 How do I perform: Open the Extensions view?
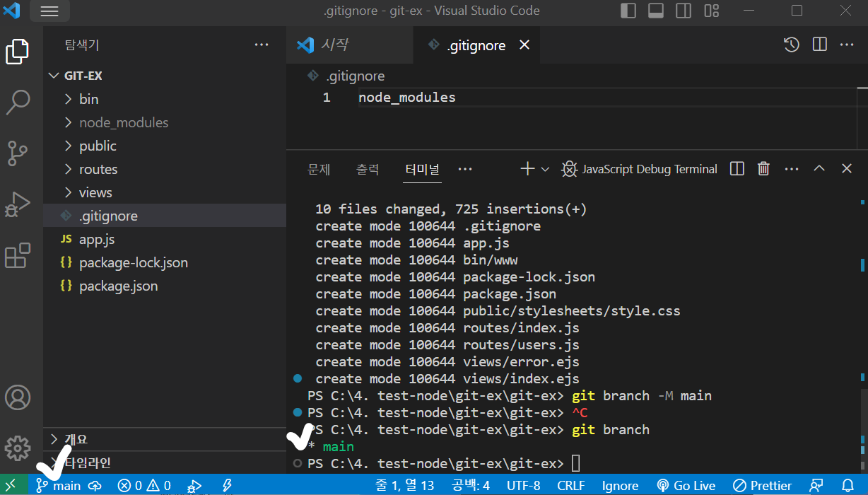click(18, 255)
